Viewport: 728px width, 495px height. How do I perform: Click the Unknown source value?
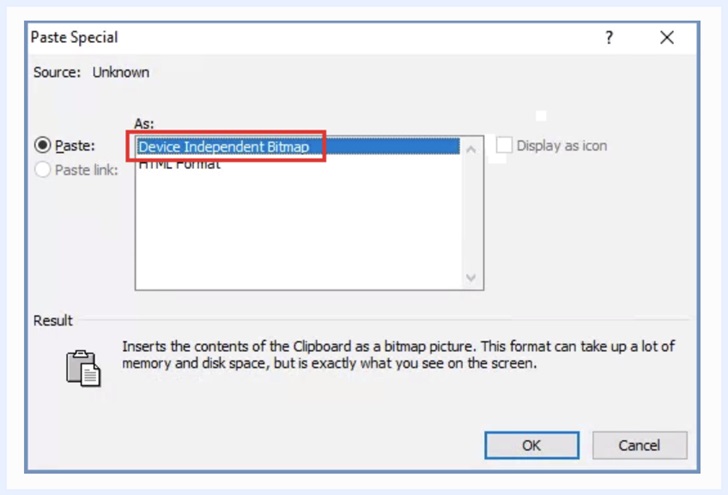[x=121, y=72]
